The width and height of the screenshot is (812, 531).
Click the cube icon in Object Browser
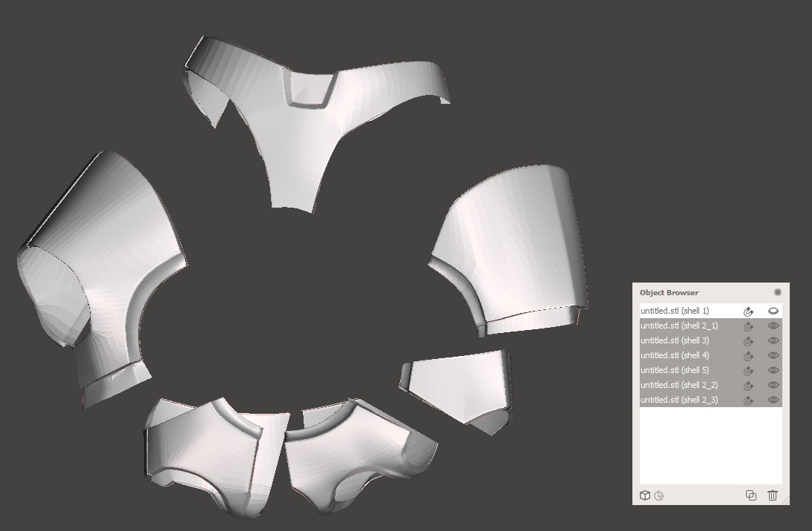pyautogui.click(x=645, y=495)
